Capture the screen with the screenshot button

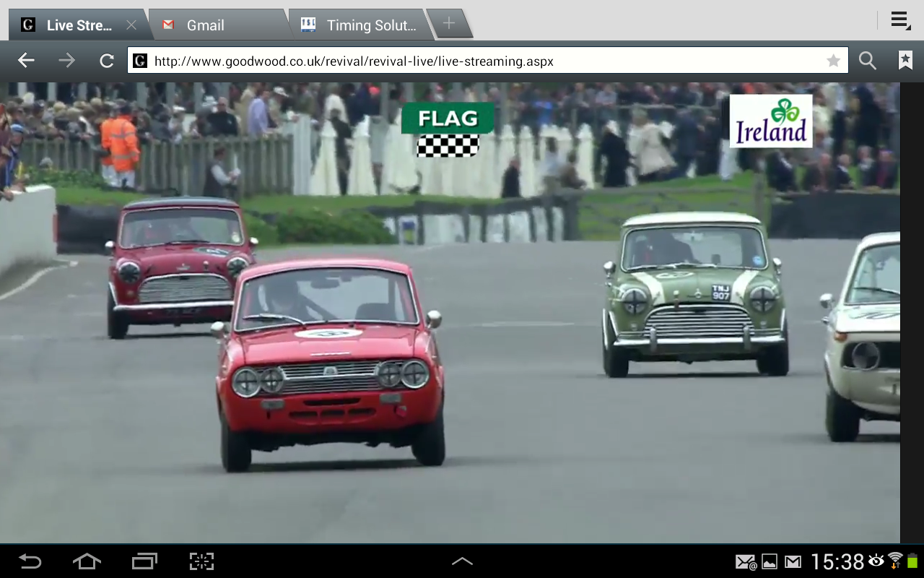[x=201, y=561]
